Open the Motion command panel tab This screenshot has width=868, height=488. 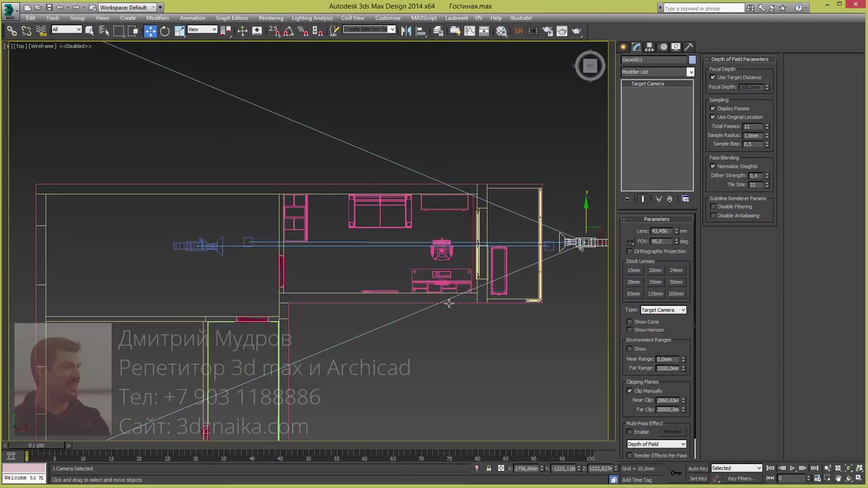[x=663, y=47]
